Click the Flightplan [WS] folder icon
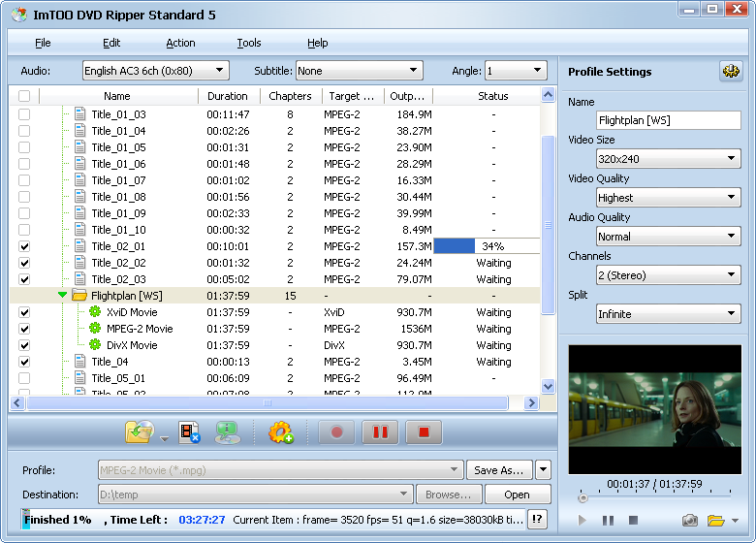 (x=79, y=295)
